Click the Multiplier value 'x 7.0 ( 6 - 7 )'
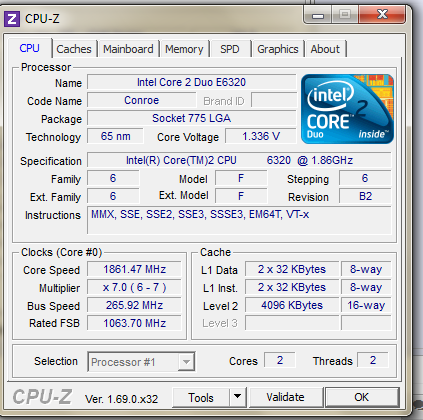This screenshot has width=423, height=420. (x=134, y=287)
